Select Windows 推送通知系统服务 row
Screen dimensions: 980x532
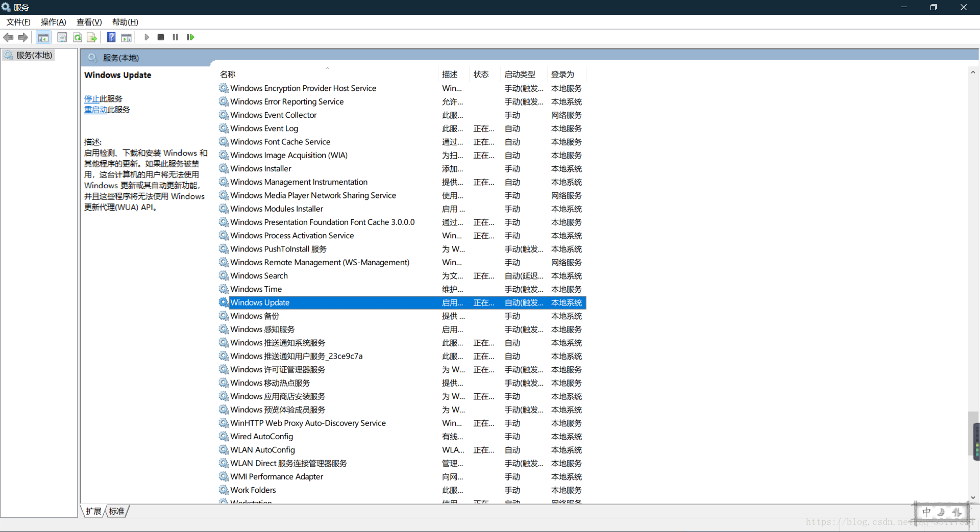(x=402, y=343)
